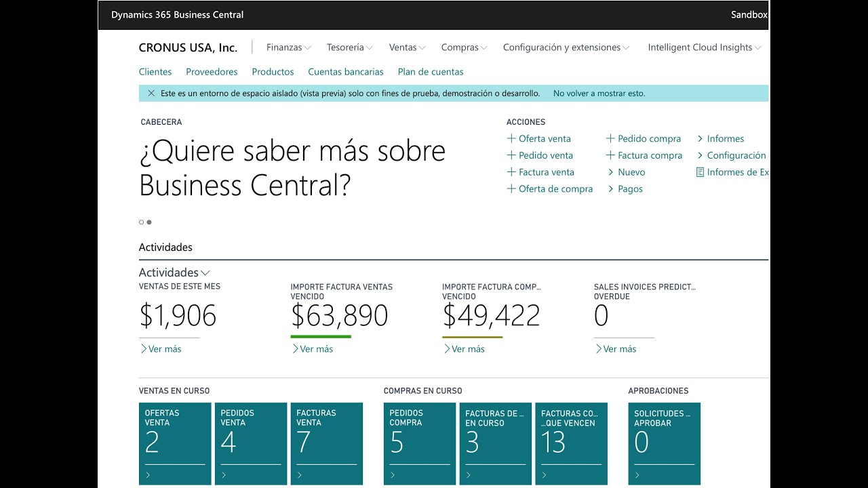
Task: Click the headline about Business Central
Action: click(x=292, y=167)
